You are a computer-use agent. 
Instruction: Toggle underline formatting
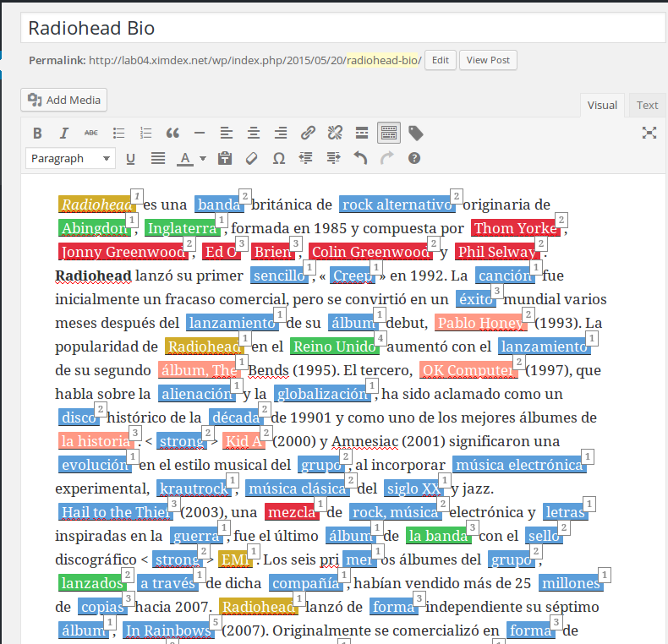click(131, 159)
